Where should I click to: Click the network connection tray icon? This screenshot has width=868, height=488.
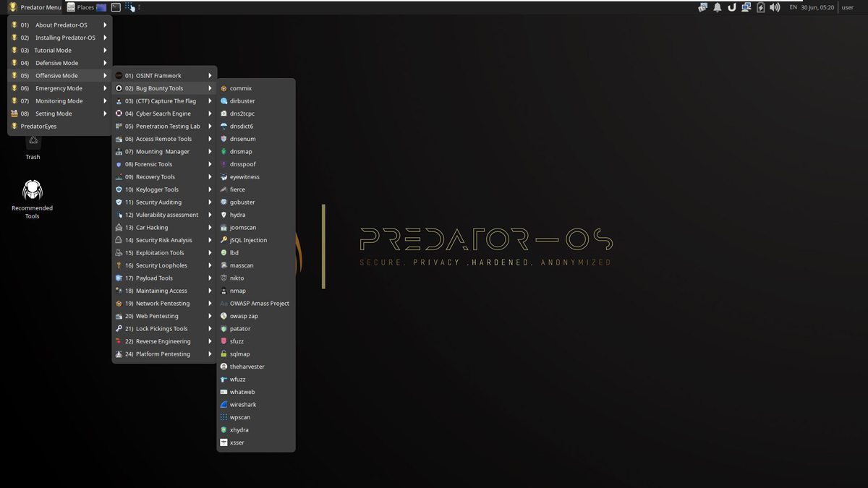[746, 7]
